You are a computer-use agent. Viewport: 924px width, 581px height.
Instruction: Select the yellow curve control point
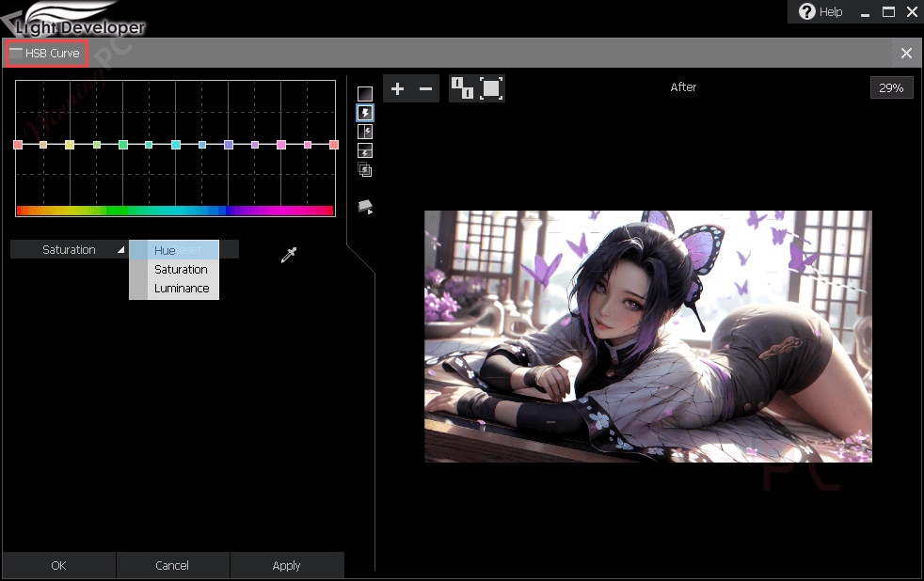(x=70, y=145)
